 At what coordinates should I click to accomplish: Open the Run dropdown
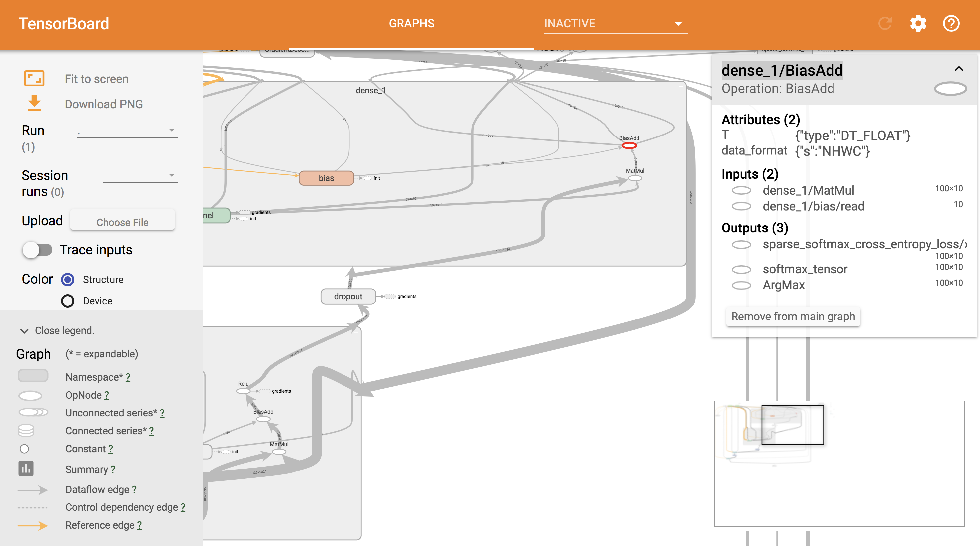[128, 131]
